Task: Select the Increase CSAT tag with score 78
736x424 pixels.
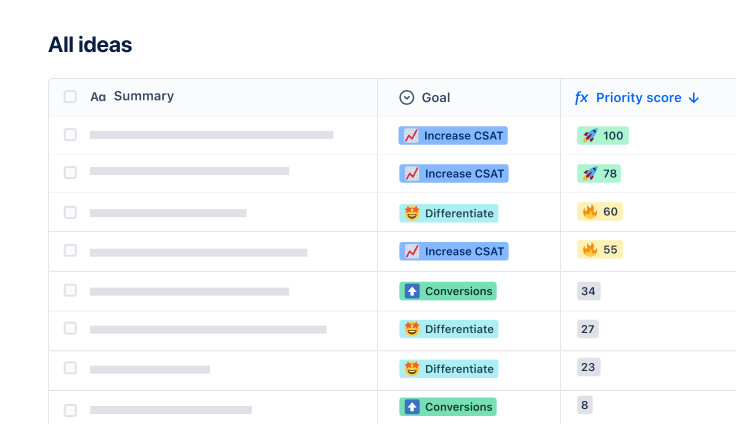Action: (x=454, y=173)
